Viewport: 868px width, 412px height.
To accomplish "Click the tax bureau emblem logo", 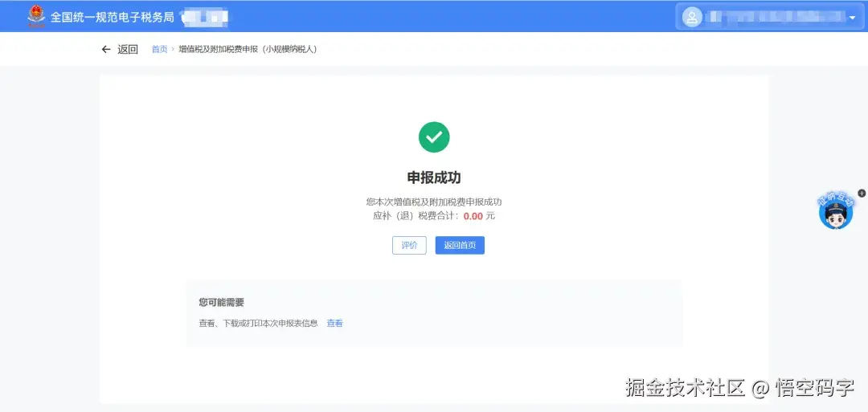I will pyautogui.click(x=36, y=17).
